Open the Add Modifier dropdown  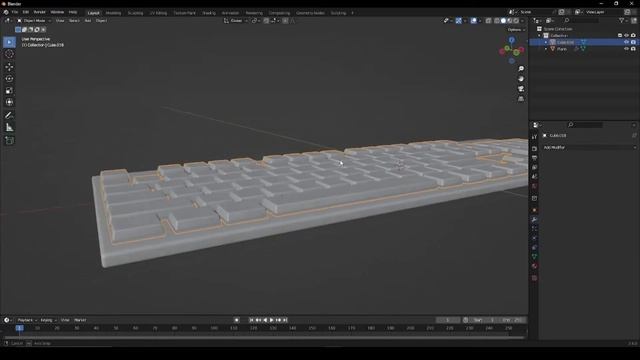(x=590, y=147)
